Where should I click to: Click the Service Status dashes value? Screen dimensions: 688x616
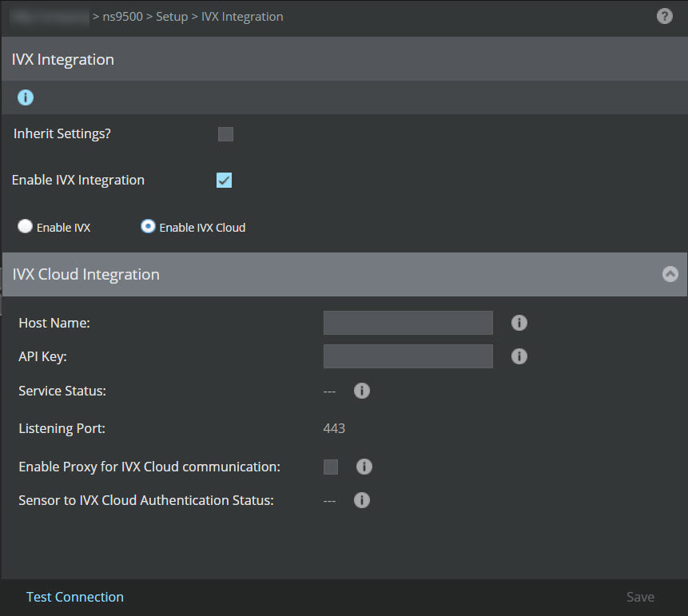pyautogui.click(x=329, y=391)
